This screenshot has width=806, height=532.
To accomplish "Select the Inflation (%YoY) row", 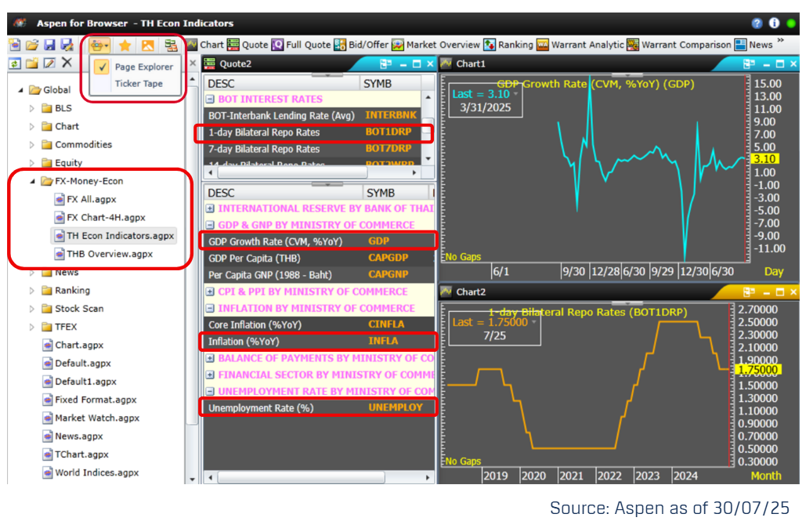I will 319,342.
